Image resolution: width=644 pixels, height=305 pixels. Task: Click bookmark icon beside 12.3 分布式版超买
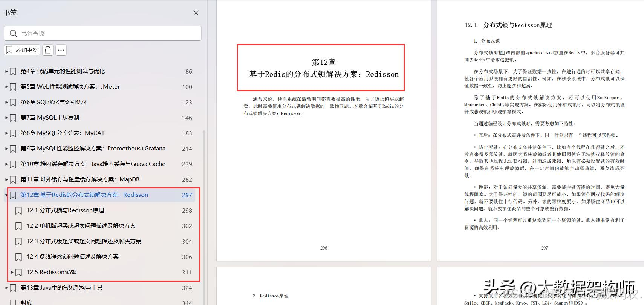18,241
